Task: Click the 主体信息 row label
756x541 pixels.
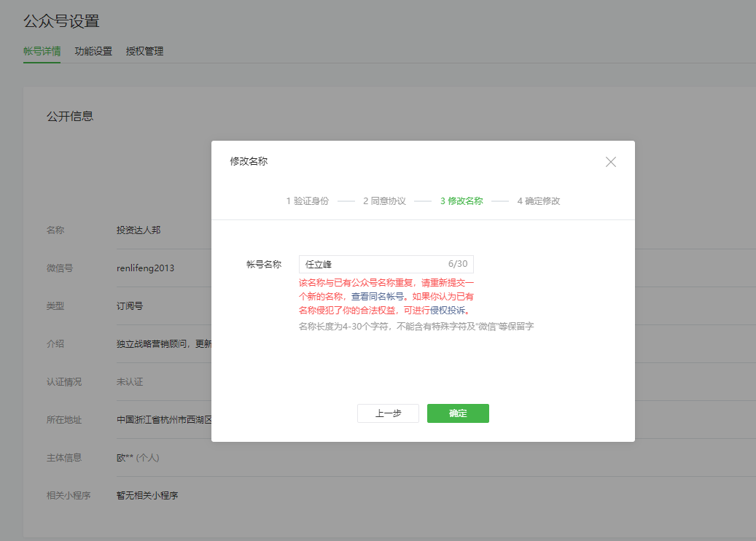Action: (x=64, y=458)
